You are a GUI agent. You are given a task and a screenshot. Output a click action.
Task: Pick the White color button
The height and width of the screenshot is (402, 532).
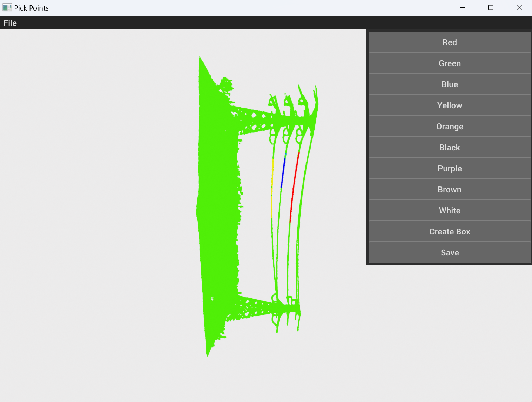point(450,211)
